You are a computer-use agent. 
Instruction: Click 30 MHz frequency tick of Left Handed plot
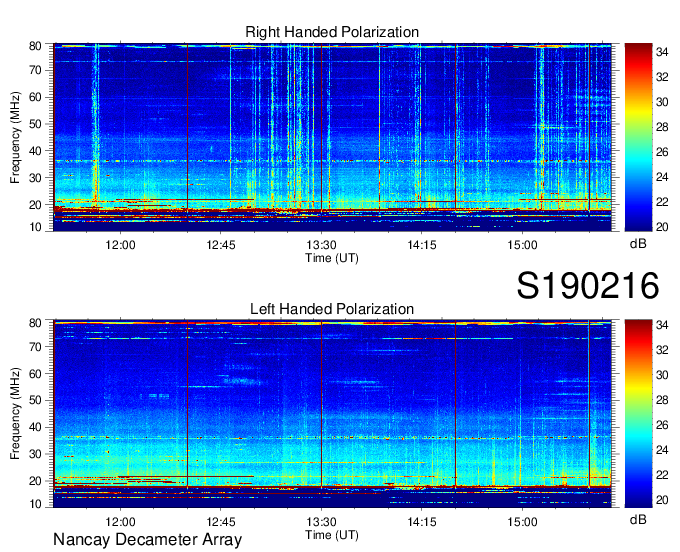click(35, 454)
